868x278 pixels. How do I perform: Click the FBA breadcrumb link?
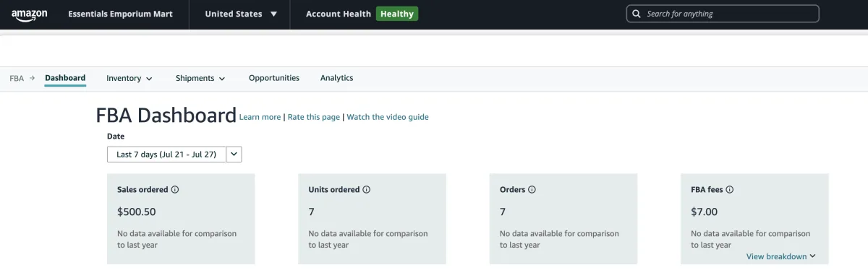(17, 78)
